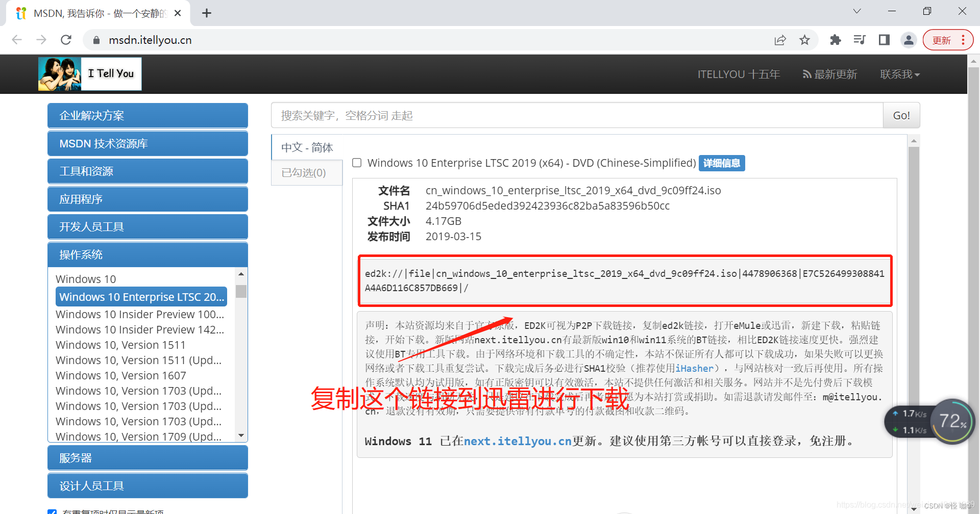Select Windows 10 Enterprise LTSC 20... list item

click(141, 297)
